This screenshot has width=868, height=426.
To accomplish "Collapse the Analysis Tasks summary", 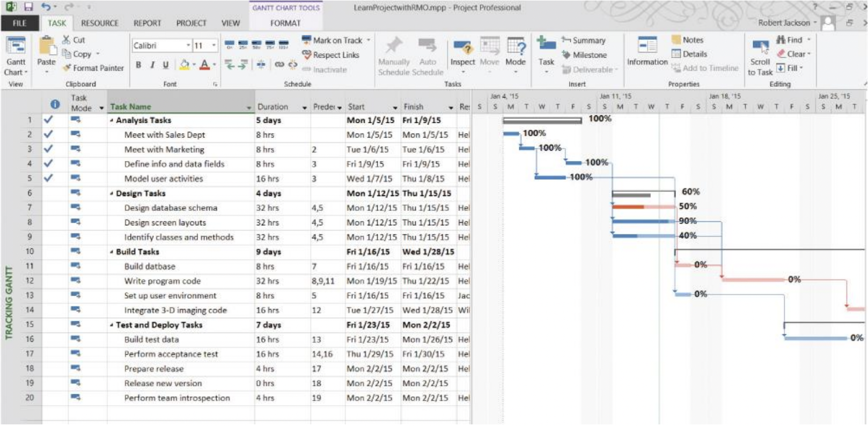I will coord(112,121).
